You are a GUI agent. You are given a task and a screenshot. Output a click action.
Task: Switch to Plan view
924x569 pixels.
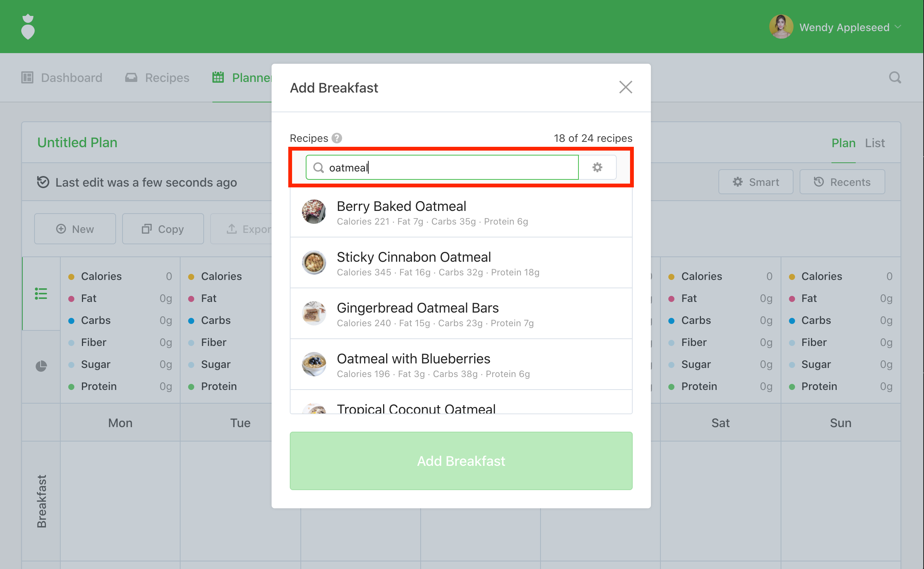pyautogui.click(x=843, y=143)
